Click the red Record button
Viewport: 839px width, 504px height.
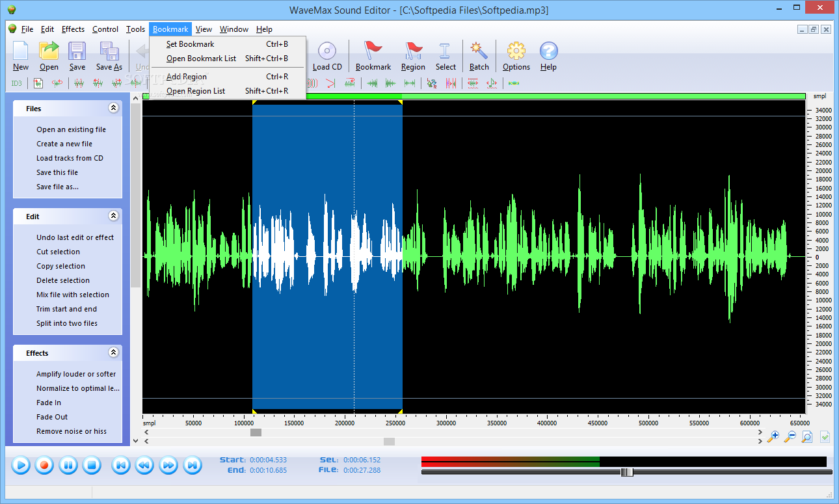[x=44, y=465]
